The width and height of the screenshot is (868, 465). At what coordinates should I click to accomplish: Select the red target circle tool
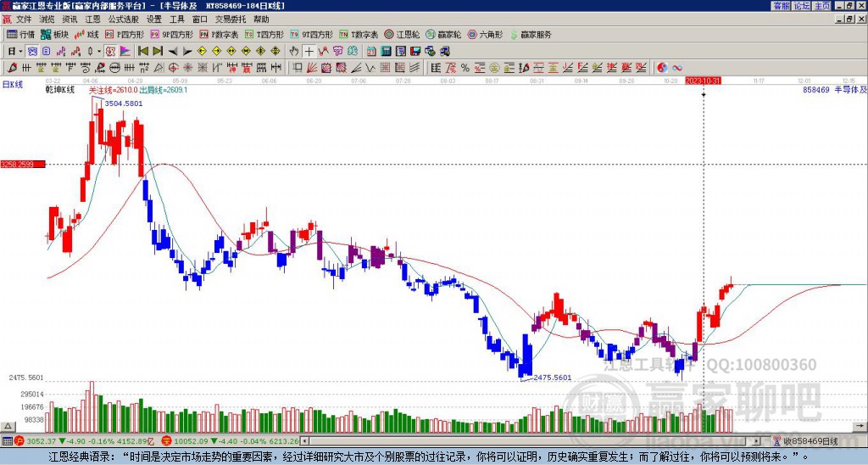[173, 68]
